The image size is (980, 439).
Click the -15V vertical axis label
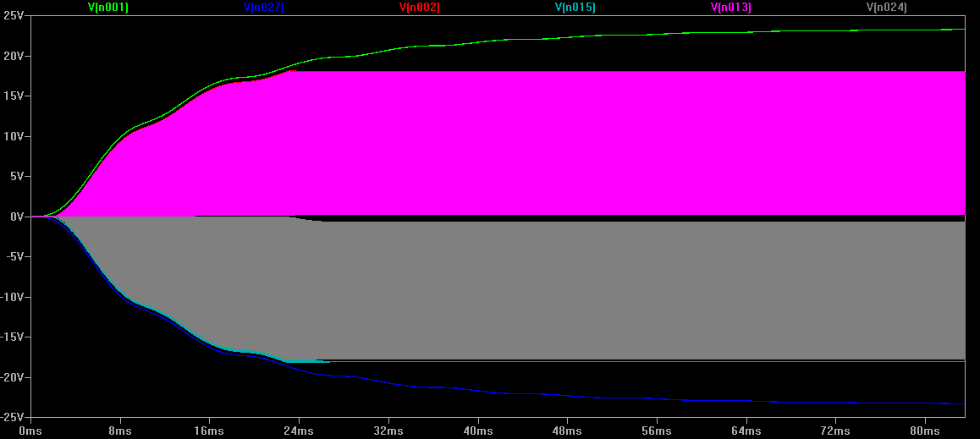pyautogui.click(x=13, y=337)
